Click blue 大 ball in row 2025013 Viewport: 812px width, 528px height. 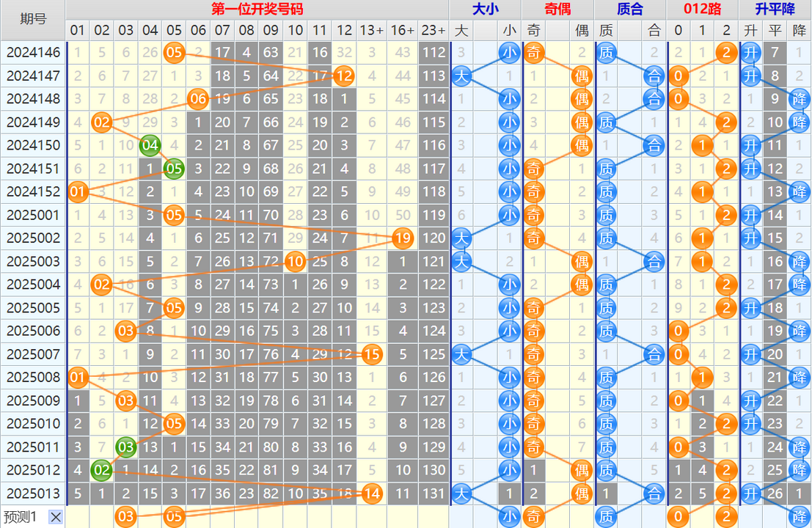click(461, 494)
